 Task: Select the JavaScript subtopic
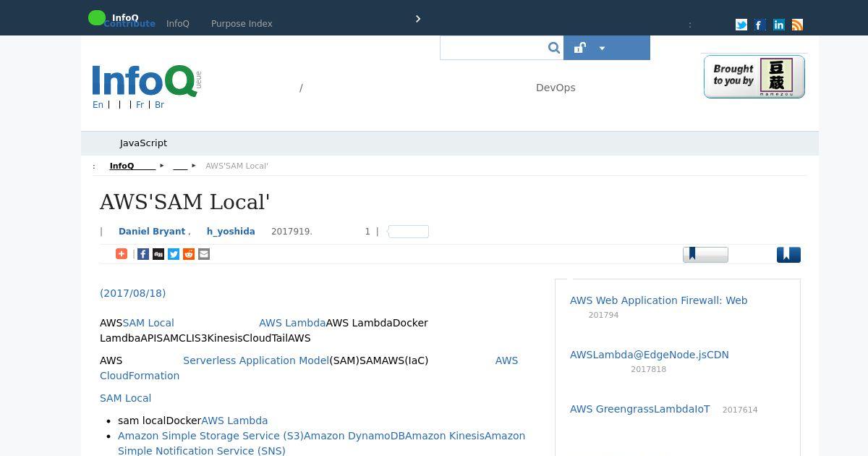[143, 143]
